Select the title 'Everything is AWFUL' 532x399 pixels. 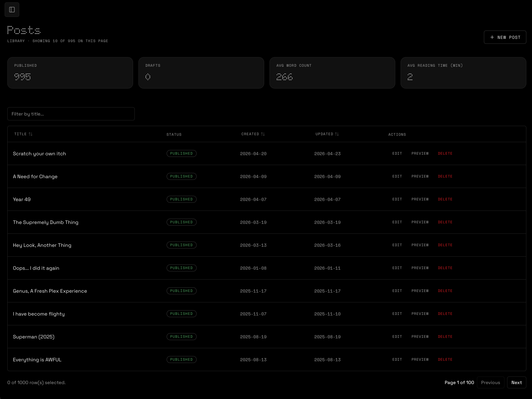tap(37, 360)
